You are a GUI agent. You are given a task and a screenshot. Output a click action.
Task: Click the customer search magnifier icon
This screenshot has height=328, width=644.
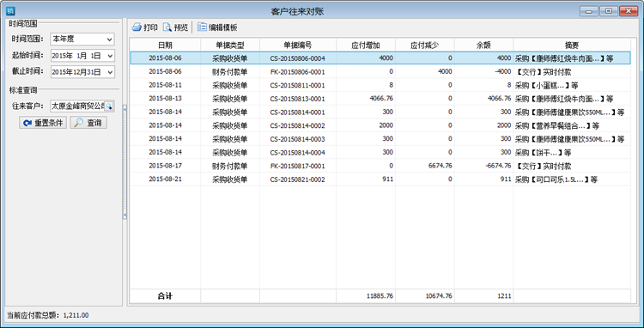[x=109, y=106]
